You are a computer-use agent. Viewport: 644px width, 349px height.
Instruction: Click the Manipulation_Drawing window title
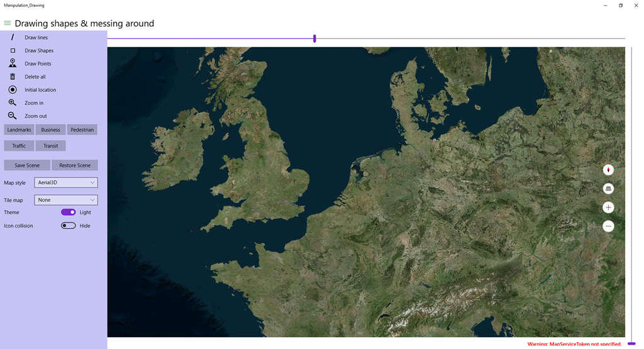click(x=25, y=5)
